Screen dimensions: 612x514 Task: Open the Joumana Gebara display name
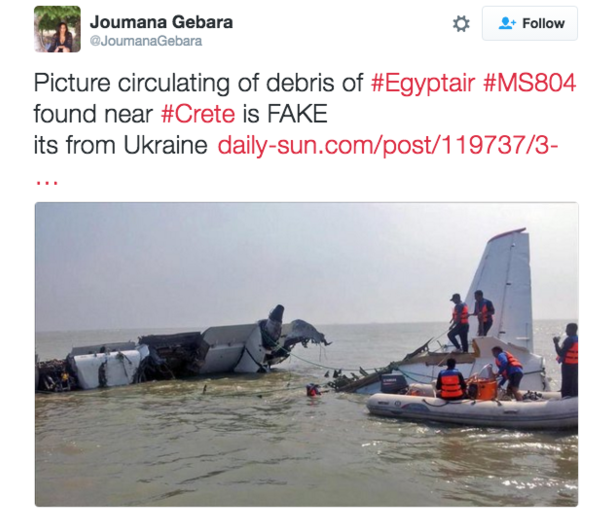161,22
